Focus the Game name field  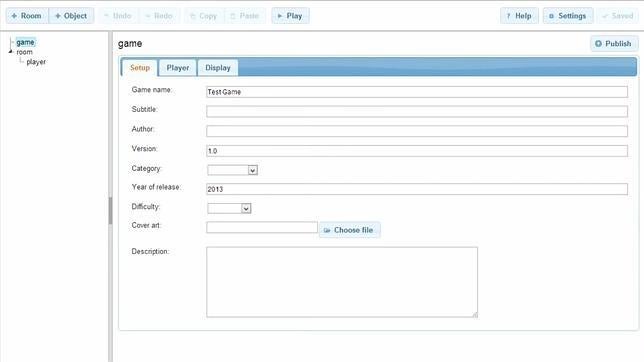pyautogui.click(x=417, y=92)
